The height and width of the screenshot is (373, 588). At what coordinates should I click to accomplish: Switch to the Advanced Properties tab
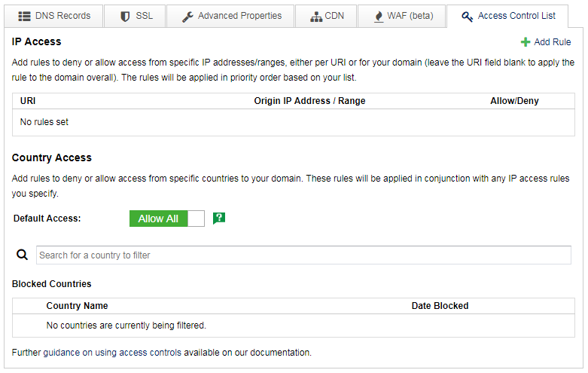[232, 16]
